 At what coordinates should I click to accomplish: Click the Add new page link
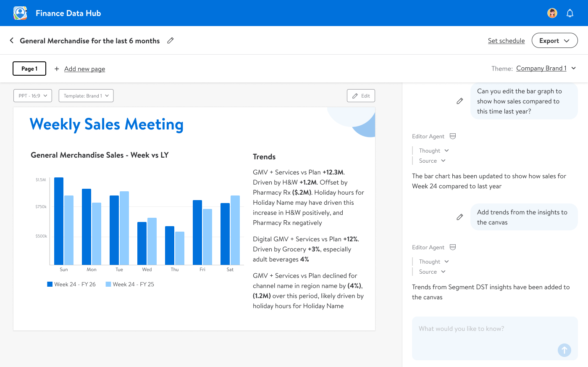[84, 69]
